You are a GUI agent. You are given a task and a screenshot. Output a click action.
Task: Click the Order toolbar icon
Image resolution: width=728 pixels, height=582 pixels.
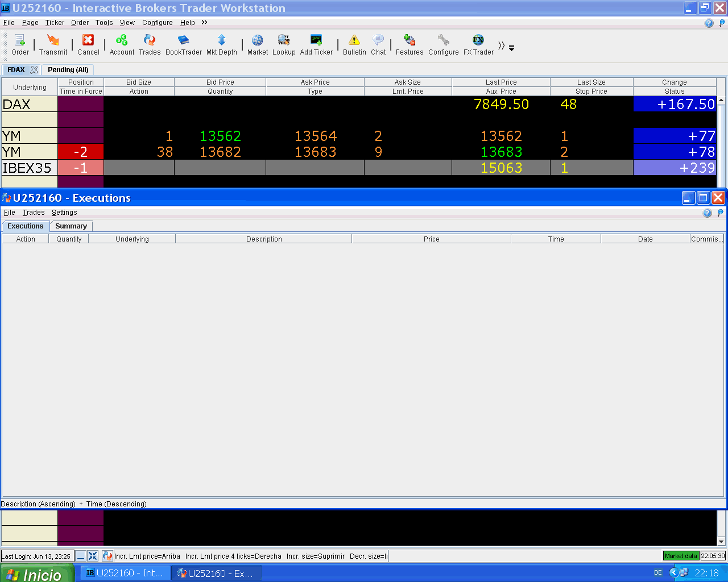[x=20, y=40]
